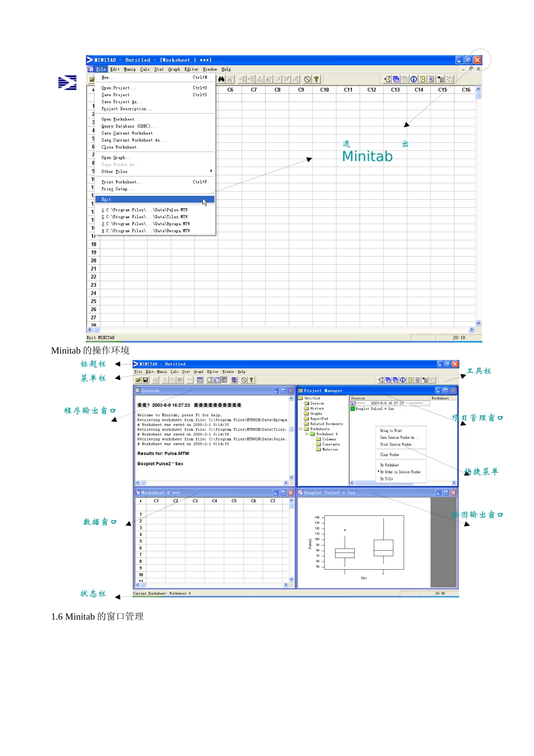Open recent file Pulse.MTW
The image size is (534, 756).
click(x=155, y=210)
